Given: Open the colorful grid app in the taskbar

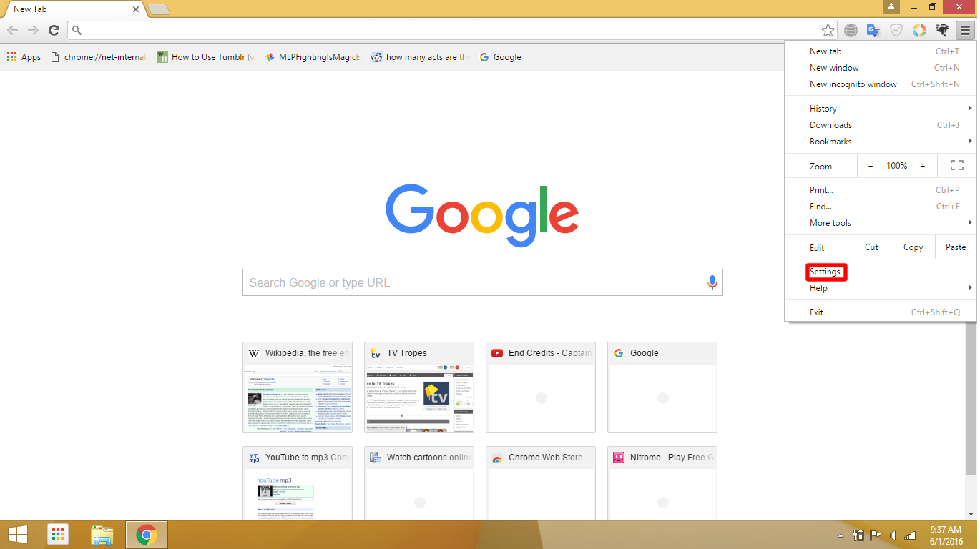Looking at the screenshot, I should coord(59,535).
